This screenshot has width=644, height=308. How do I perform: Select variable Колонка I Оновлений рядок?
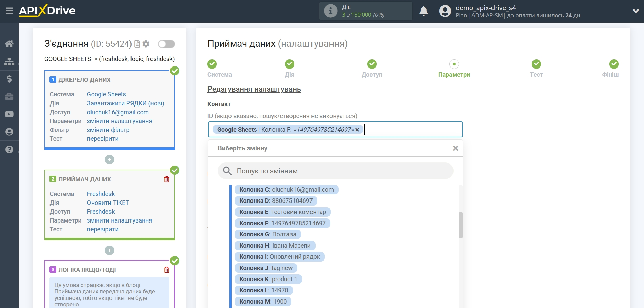point(280,257)
